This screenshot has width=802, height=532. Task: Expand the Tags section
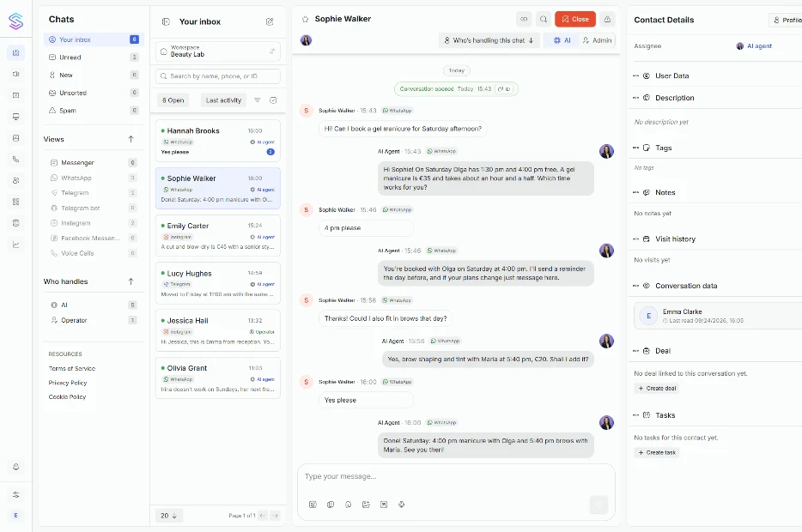664,148
